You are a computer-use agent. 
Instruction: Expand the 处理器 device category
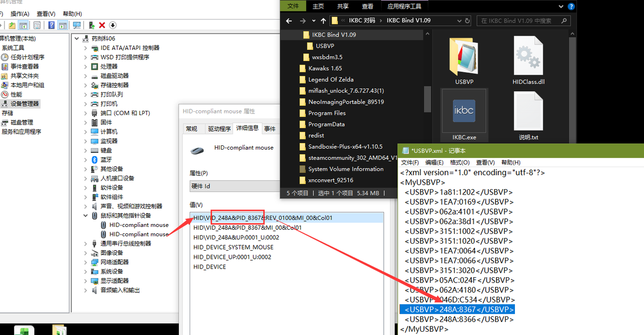point(85,66)
